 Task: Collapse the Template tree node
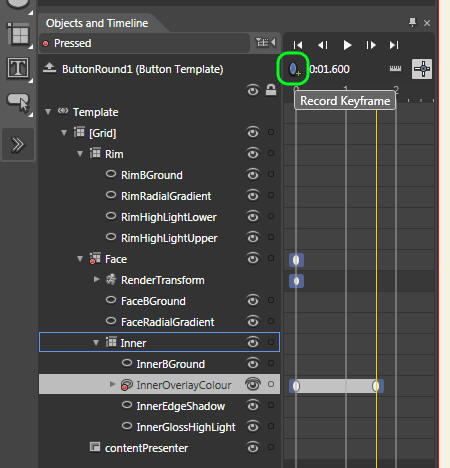(x=48, y=112)
